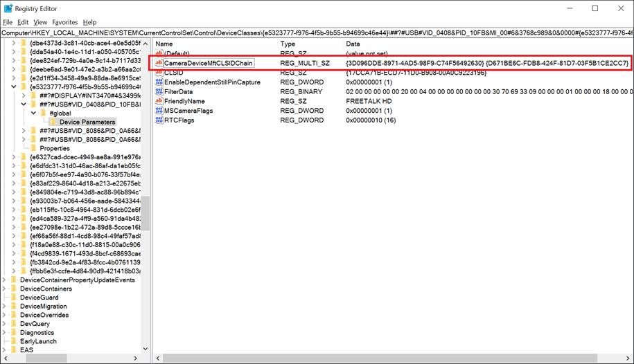Expand the {dbe4373d-3c81-40cb key

(14, 43)
